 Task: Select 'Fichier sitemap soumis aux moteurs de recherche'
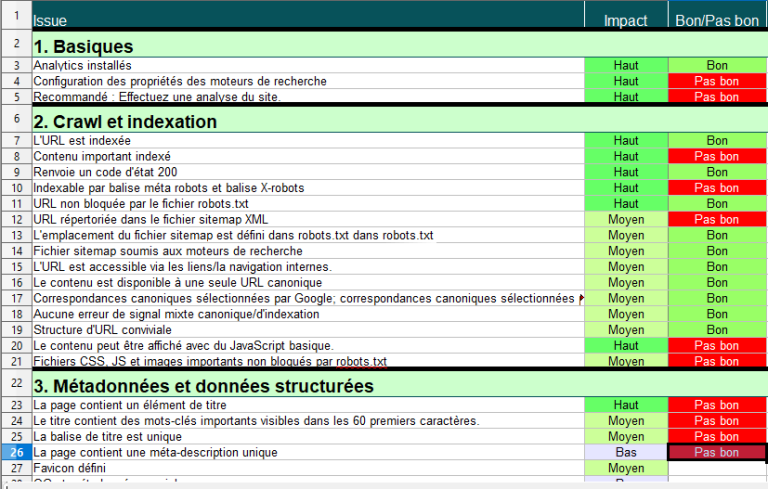click(308, 251)
